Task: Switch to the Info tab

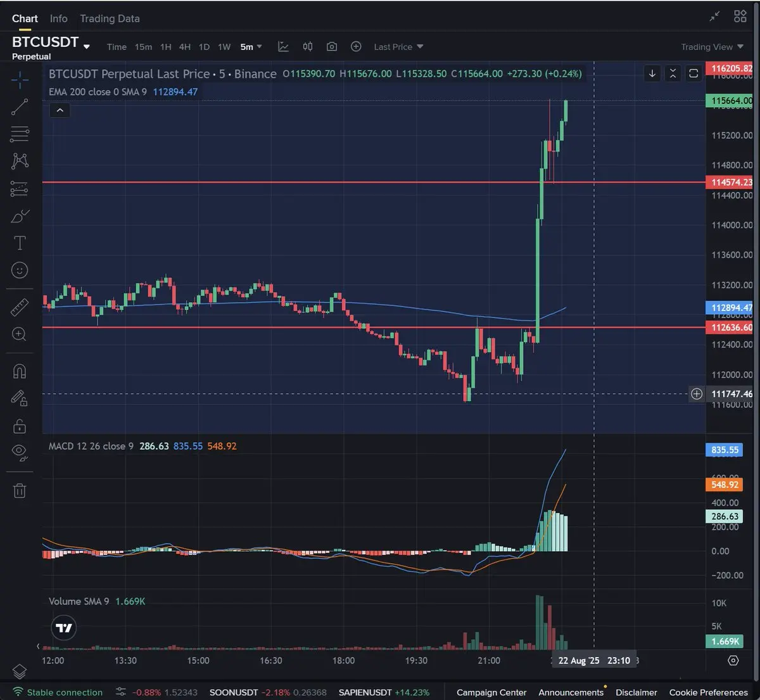Action: [59, 18]
